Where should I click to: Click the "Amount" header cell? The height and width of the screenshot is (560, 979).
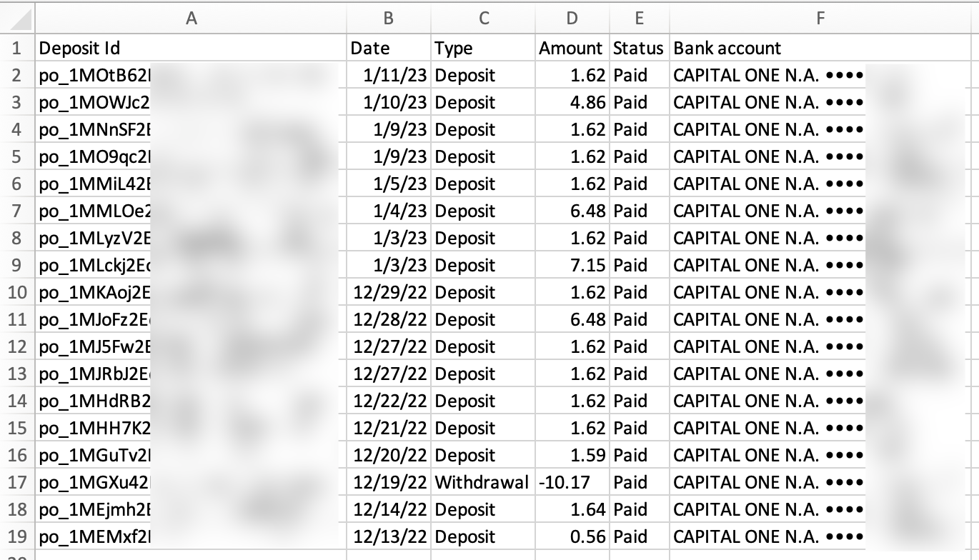coord(572,49)
